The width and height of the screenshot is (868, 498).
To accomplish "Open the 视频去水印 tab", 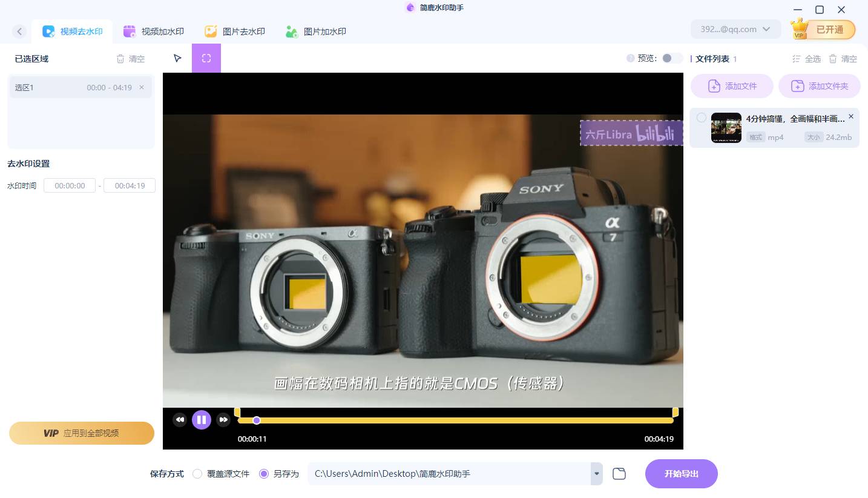I will click(73, 32).
